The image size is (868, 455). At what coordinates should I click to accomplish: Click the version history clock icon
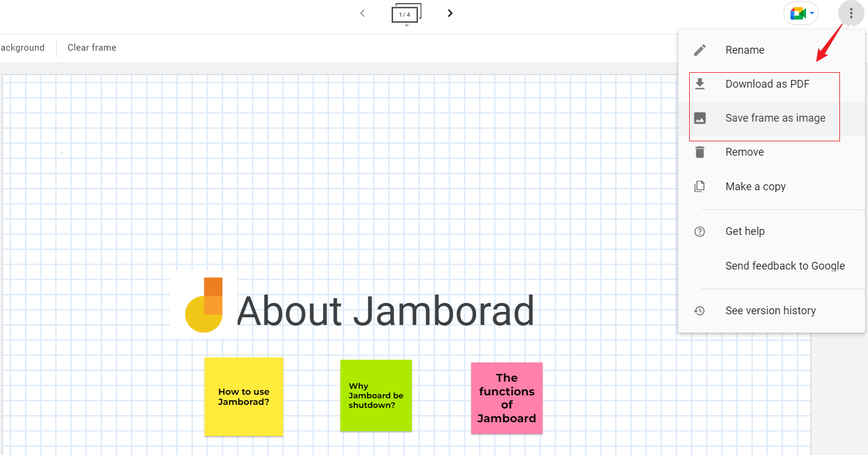click(x=700, y=311)
